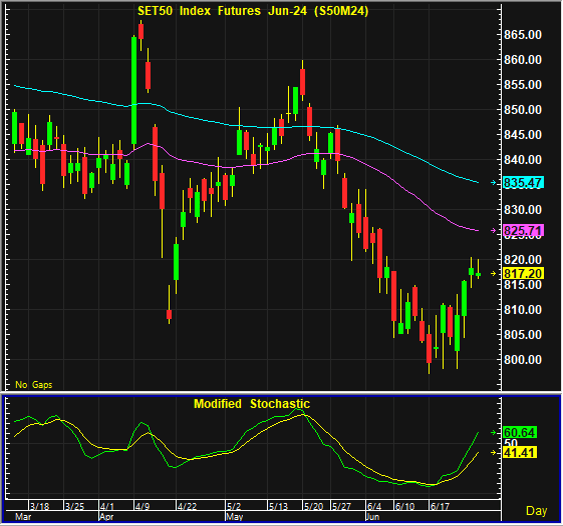This screenshot has height=526, width=563.
Task: Click the 5/27 date marker
Action: (x=341, y=506)
